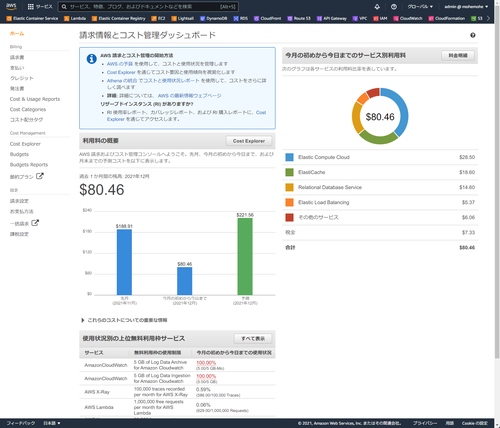The width and height of the screenshot is (500, 428).
Task: Open 課税設定 in the sidebar
Action: 19,234
